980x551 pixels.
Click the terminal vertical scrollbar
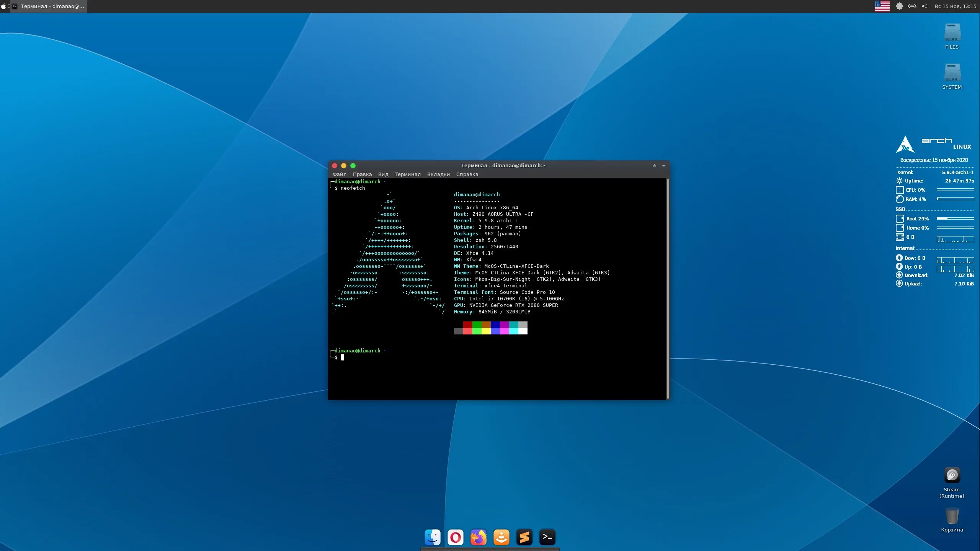point(668,289)
